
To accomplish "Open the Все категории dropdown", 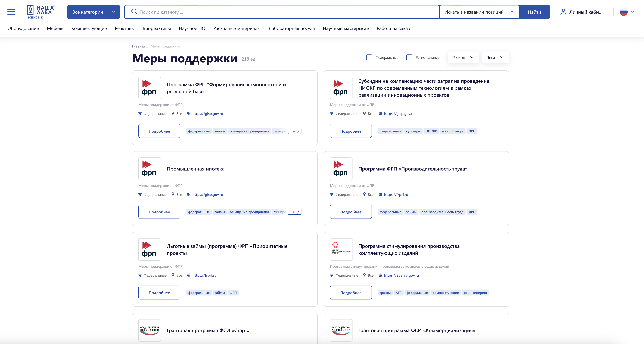I will [x=93, y=12].
